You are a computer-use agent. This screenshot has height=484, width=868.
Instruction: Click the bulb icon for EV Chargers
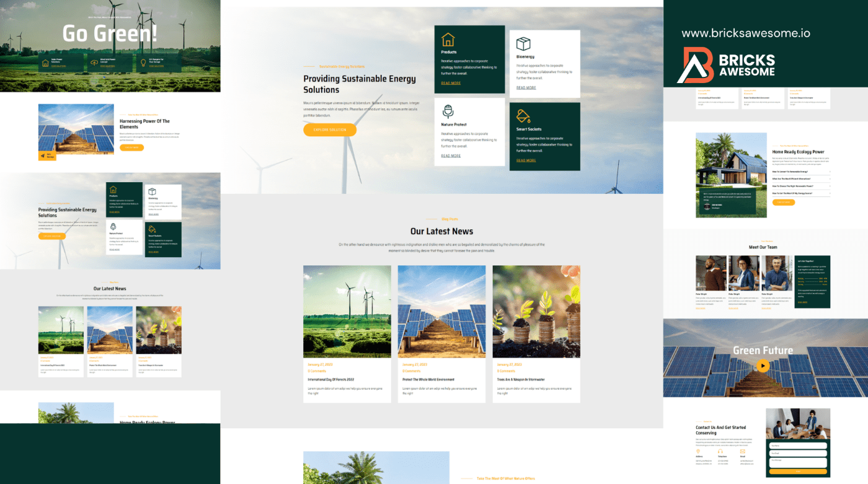click(143, 63)
